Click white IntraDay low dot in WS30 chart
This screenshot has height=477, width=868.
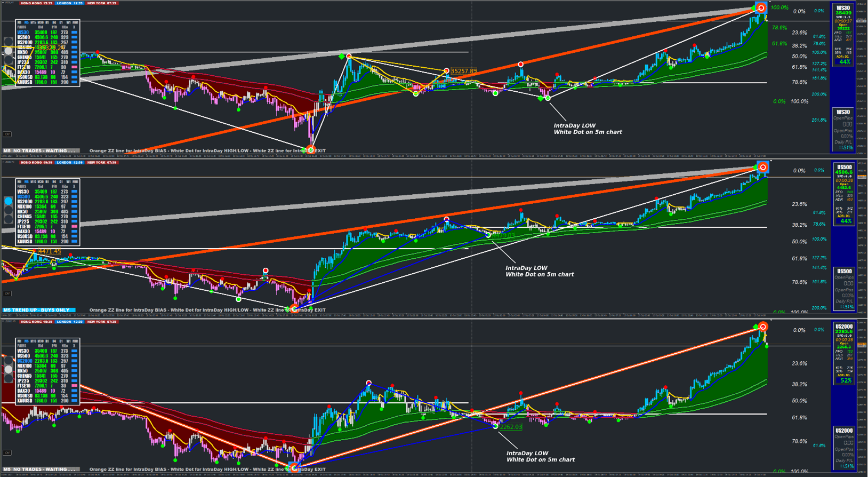click(x=548, y=98)
